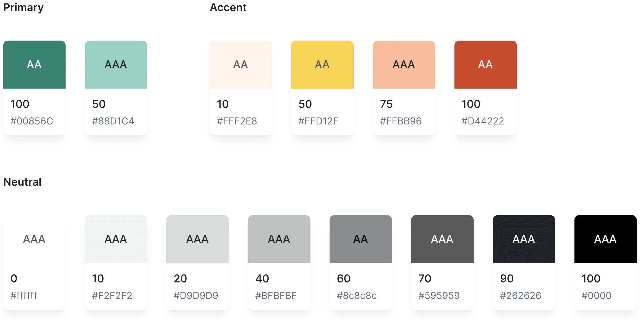This screenshot has height=330, width=644.
Task: Click the Neutral 60 gray swatch
Action: pos(361,239)
